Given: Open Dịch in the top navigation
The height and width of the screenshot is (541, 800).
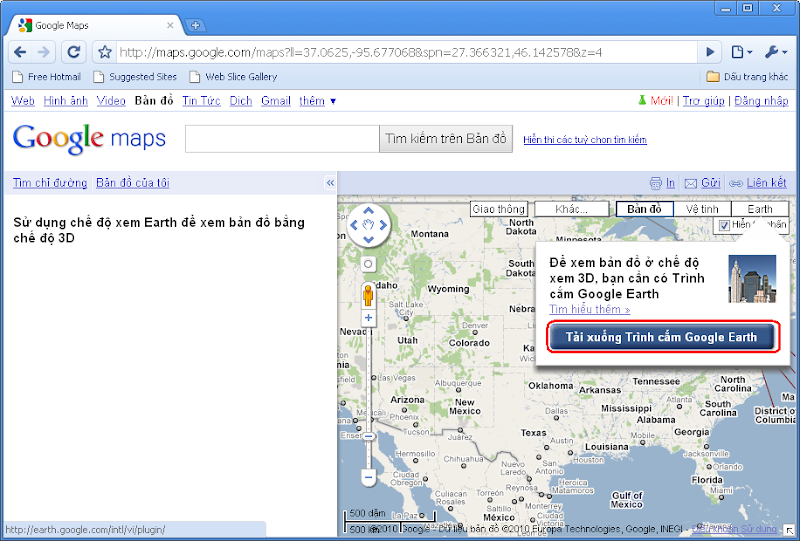Looking at the screenshot, I should 241,101.
